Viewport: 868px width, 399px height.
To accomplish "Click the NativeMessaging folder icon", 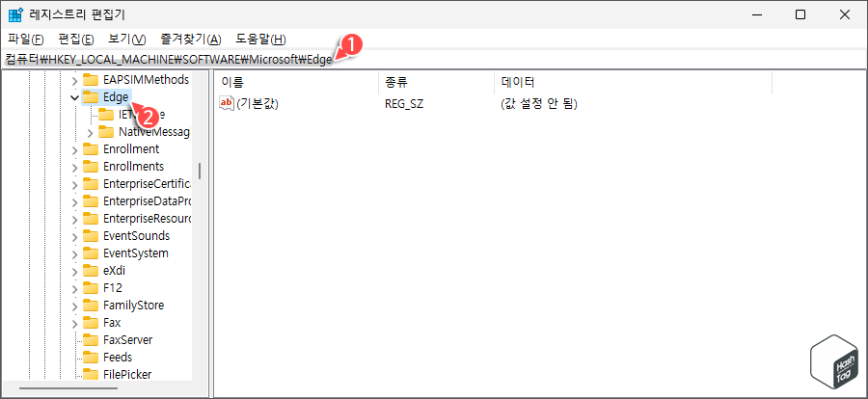I will (106, 132).
